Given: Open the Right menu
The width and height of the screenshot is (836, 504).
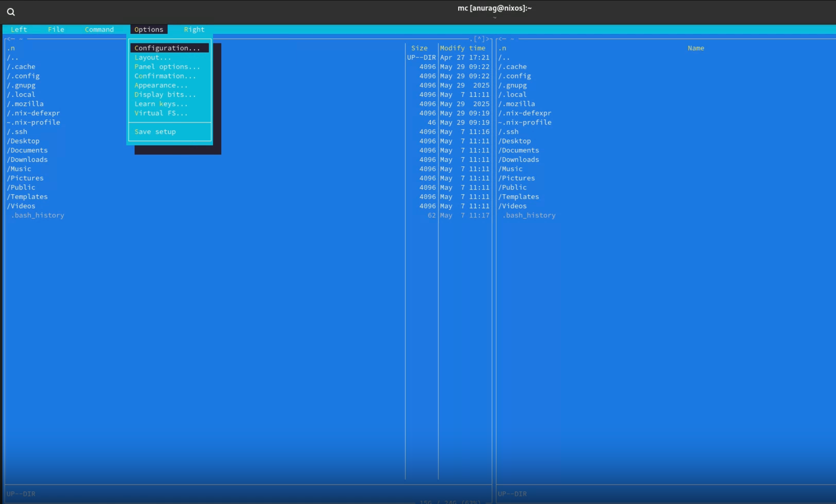Looking at the screenshot, I should point(194,30).
